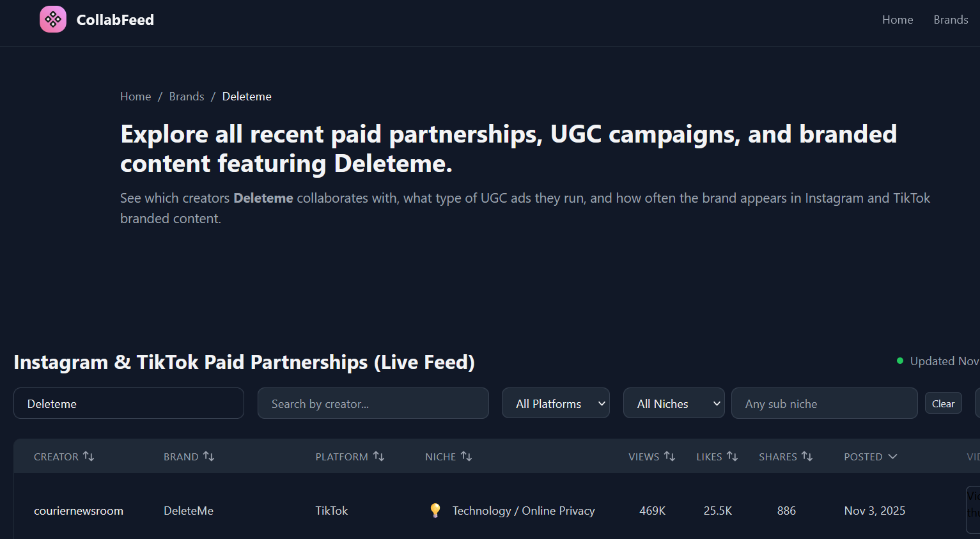Sort by LIKES using the arrow icon
Screen dimensions: 980x539
coord(733,456)
